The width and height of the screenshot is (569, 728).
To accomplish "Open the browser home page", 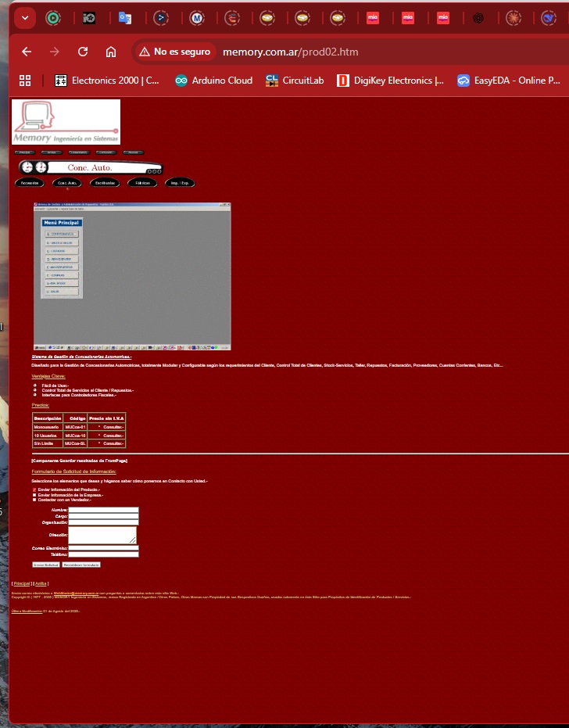I will (110, 52).
